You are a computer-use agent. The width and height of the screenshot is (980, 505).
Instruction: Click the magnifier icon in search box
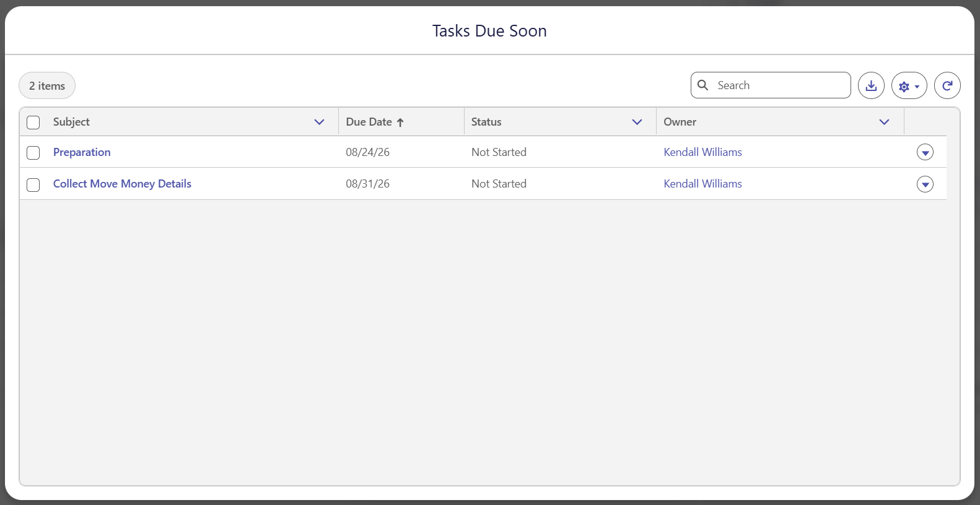[x=703, y=85]
